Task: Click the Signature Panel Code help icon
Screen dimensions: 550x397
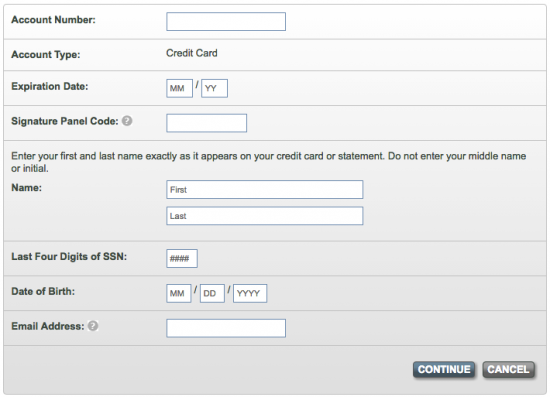Action: tap(127, 121)
